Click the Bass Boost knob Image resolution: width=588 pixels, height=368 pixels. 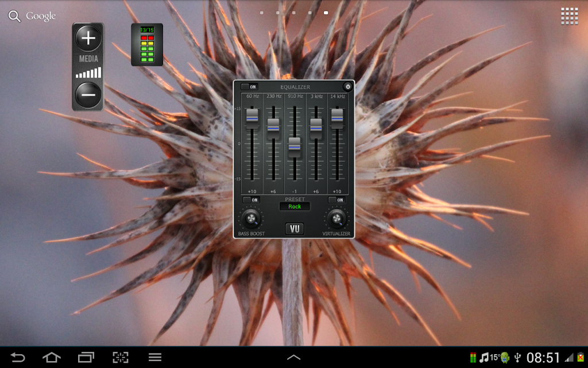coord(251,218)
